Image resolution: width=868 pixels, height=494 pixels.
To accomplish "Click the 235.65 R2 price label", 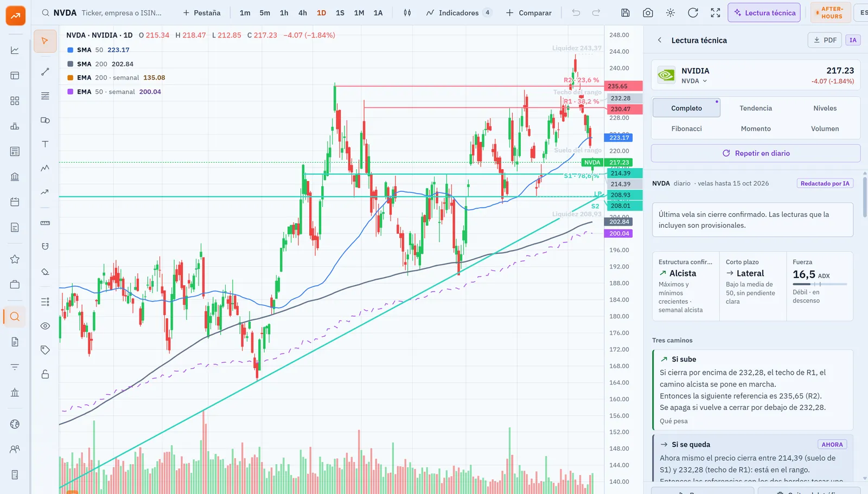I will tap(623, 86).
